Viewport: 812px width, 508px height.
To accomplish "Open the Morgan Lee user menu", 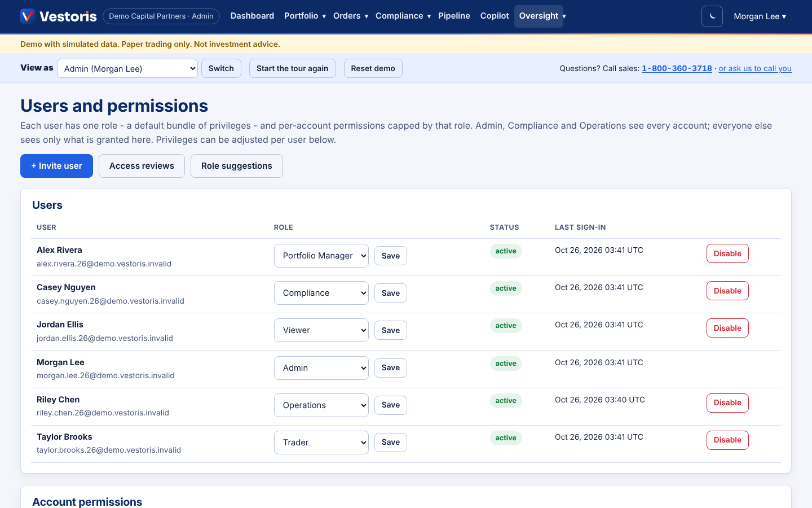I will point(760,16).
